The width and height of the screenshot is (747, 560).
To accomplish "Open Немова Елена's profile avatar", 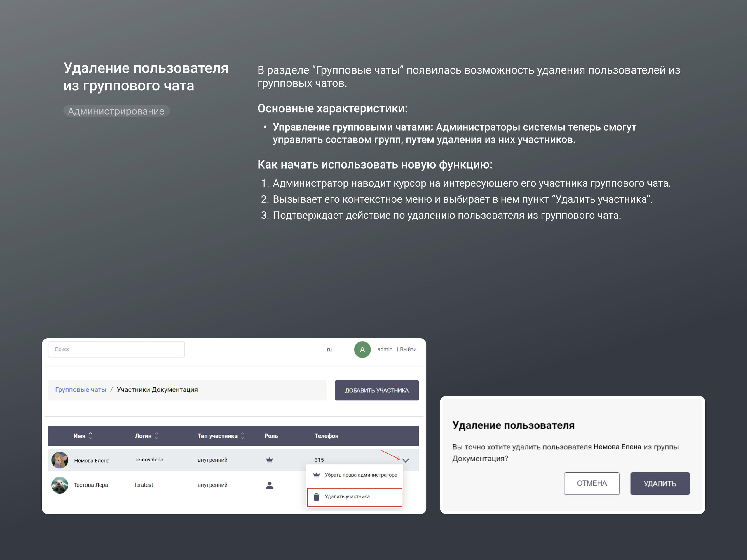I will [x=60, y=460].
